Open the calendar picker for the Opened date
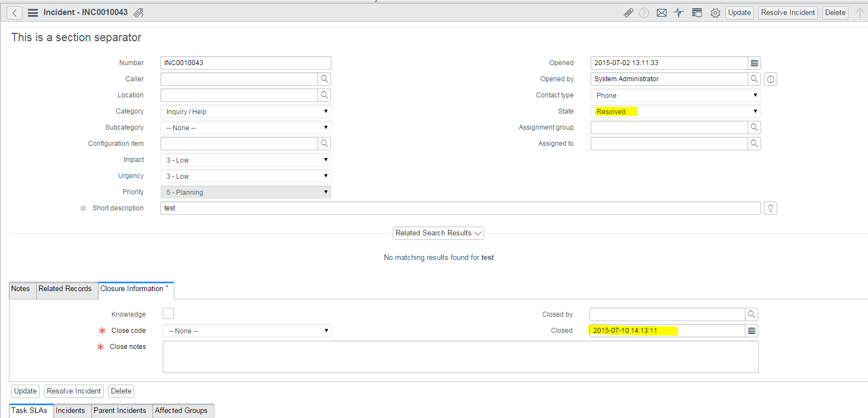The width and height of the screenshot is (868, 418). pyautogui.click(x=754, y=63)
